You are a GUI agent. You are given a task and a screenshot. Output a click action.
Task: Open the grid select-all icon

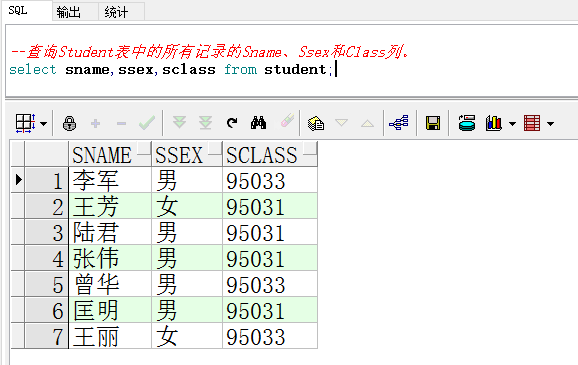(25, 123)
